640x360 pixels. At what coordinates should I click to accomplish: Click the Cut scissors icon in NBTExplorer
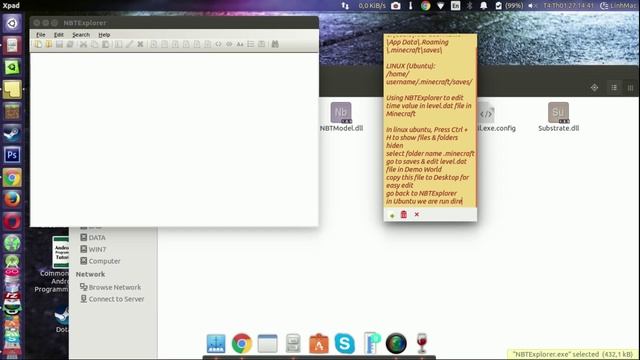83,44
